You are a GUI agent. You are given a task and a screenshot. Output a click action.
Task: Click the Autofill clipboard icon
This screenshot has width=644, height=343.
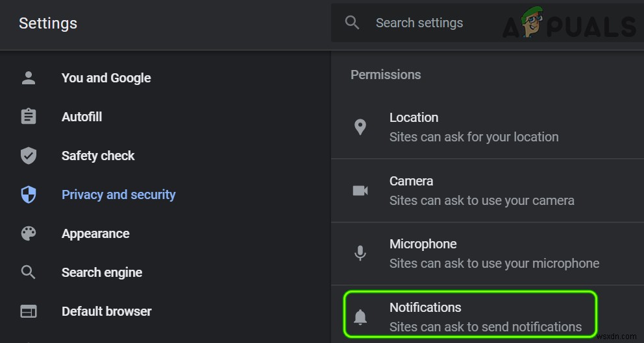click(x=29, y=117)
